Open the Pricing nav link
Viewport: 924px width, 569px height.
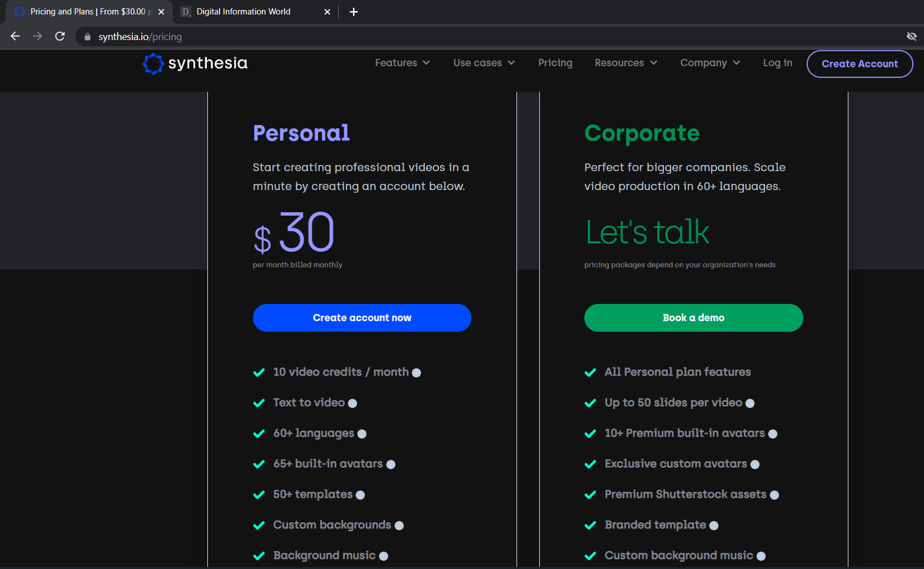(x=555, y=63)
